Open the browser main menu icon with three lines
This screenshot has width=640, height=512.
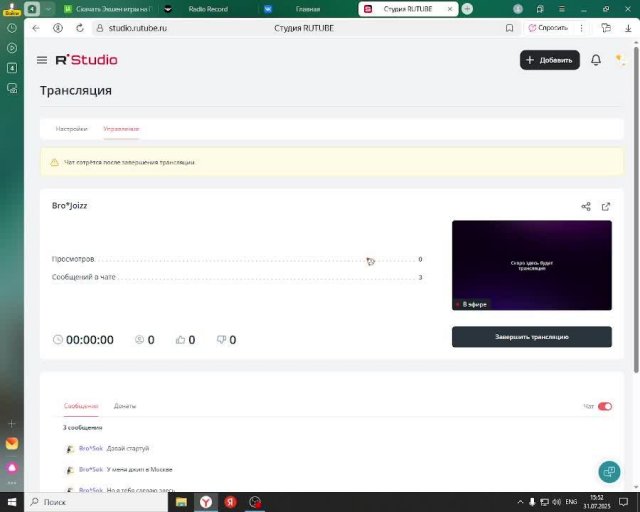click(562, 9)
